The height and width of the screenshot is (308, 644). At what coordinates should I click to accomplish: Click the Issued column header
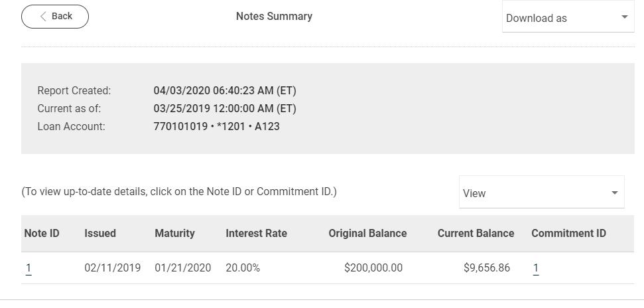100,234
